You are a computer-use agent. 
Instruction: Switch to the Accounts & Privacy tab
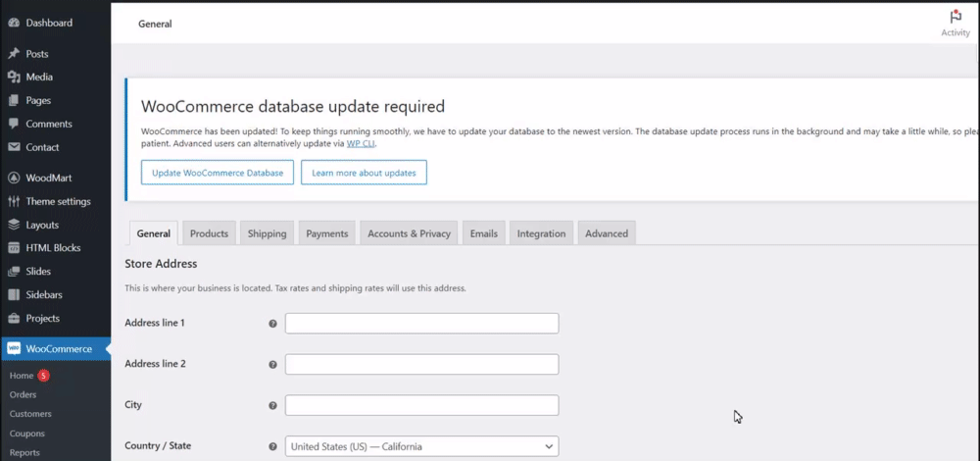[x=409, y=233]
